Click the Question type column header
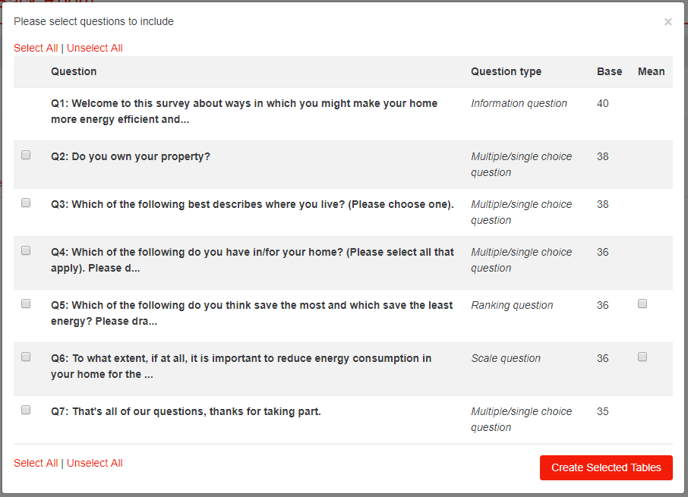 506,72
